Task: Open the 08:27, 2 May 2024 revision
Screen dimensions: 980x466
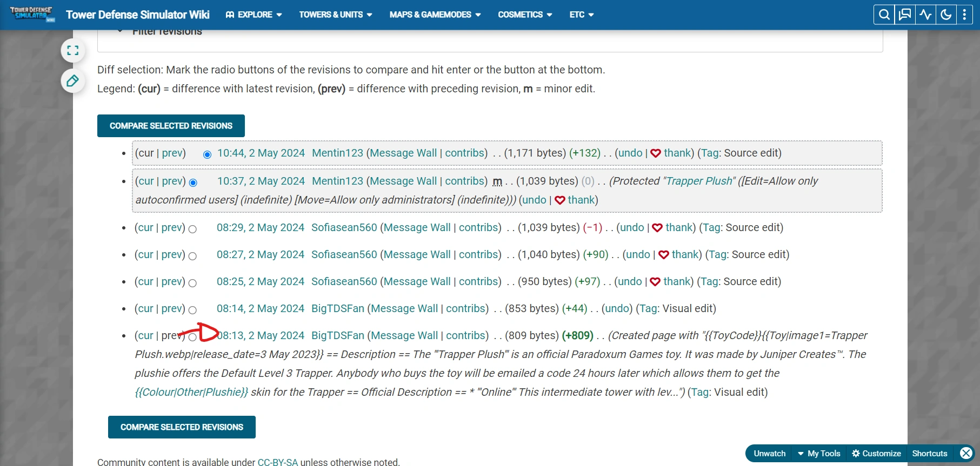Action: tap(261, 255)
